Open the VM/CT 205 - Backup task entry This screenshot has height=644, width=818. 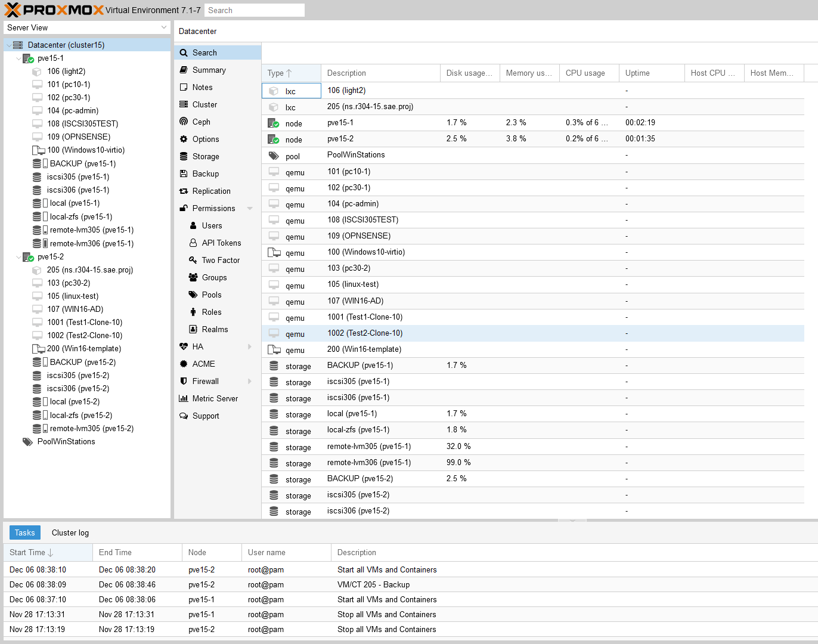pyautogui.click(x=410, y=585)
